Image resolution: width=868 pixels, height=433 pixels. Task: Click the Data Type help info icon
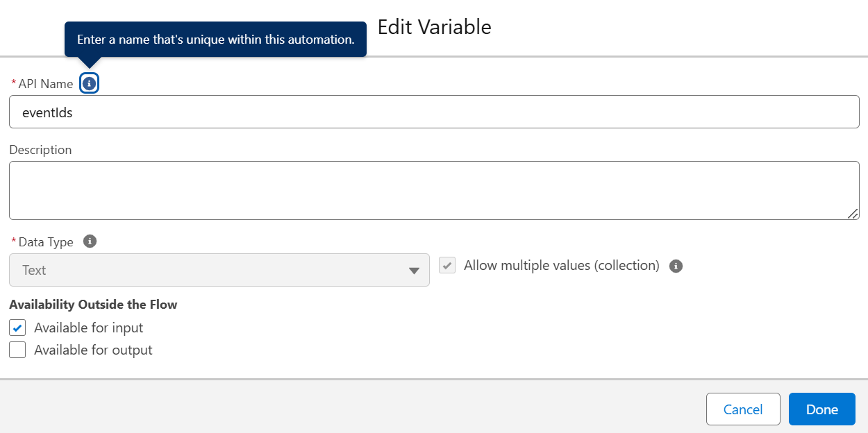(x=90, y=241)
